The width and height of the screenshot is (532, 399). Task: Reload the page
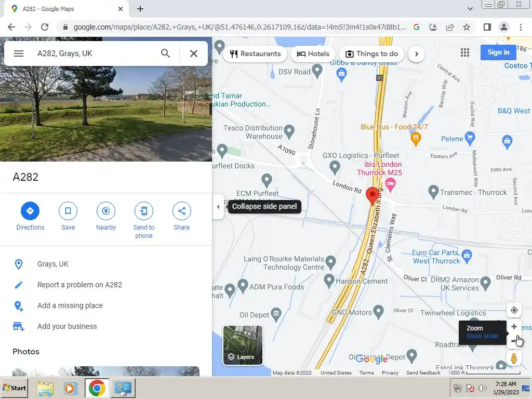tap(45, 27)
